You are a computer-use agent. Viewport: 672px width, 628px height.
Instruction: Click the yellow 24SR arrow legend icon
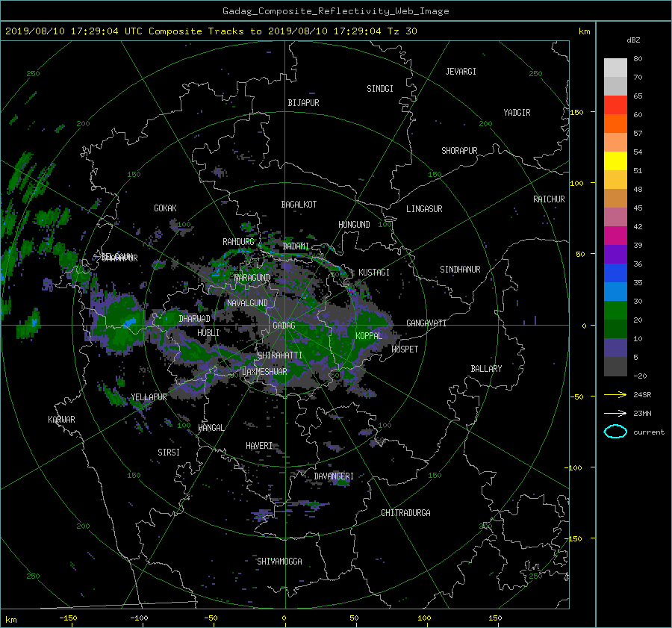click(x=615, y=394)
